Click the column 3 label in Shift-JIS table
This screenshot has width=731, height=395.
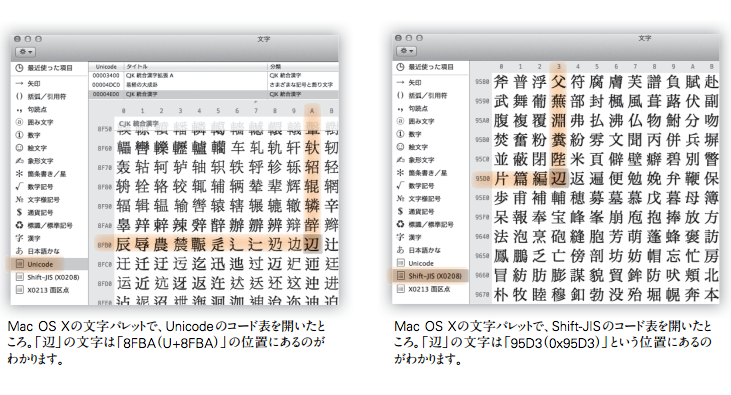559,67
